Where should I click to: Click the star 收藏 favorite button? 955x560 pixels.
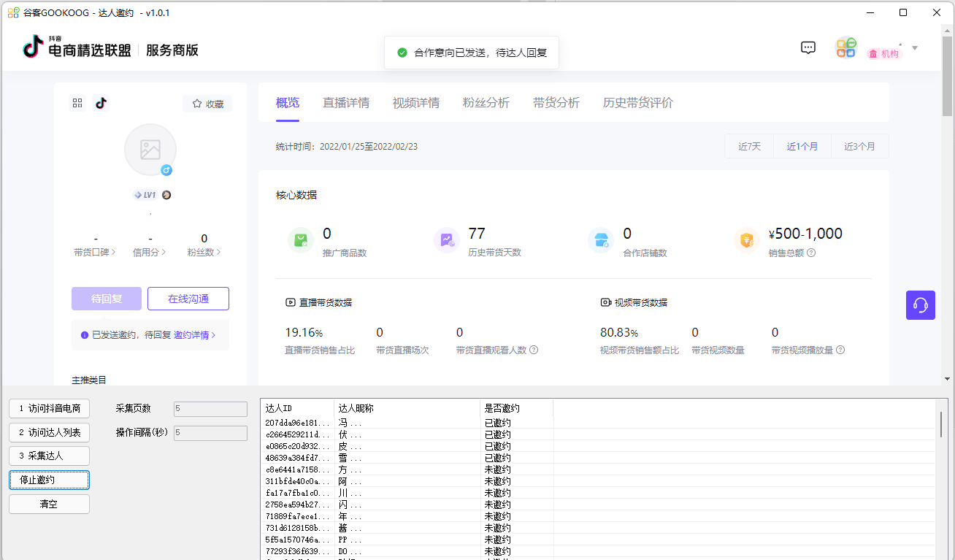coord(207,104)
